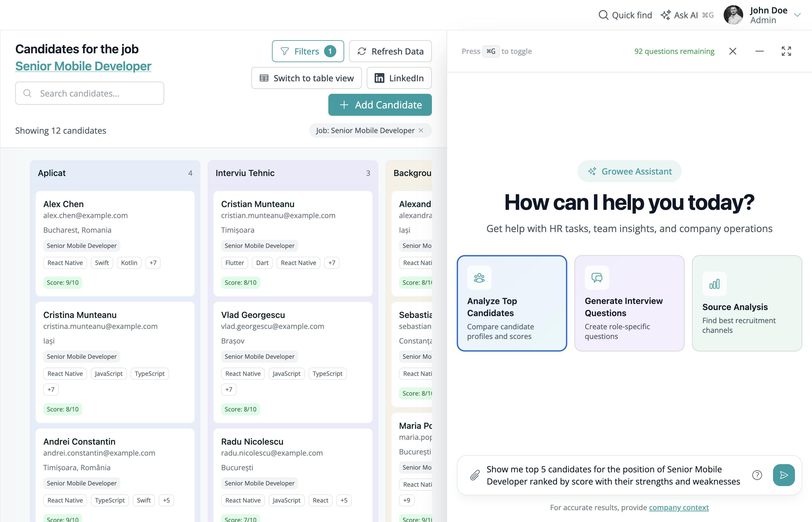Screen dimensions: 812x522
Task: Expand AI assistant panel to fullscreen
Action: pyautogui.click(x=786, y=51)
